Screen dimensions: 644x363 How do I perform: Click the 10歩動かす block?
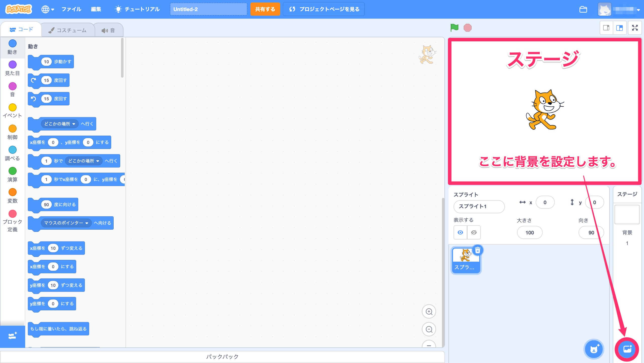51,62
